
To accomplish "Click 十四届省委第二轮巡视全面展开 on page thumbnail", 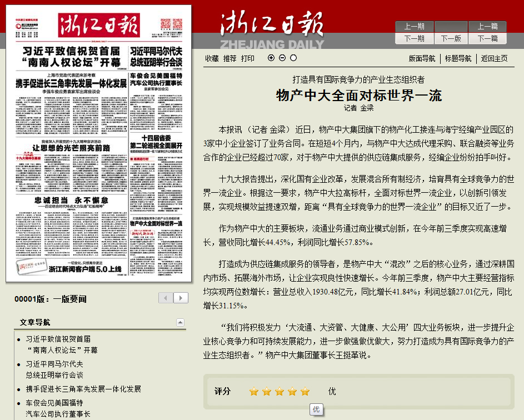I will pos(156,142).
